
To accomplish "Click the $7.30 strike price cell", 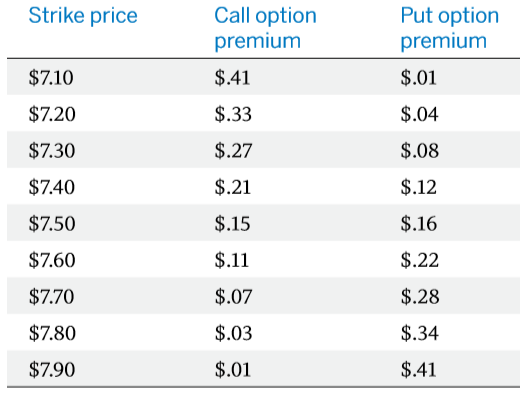I will (x=52, y=150).
